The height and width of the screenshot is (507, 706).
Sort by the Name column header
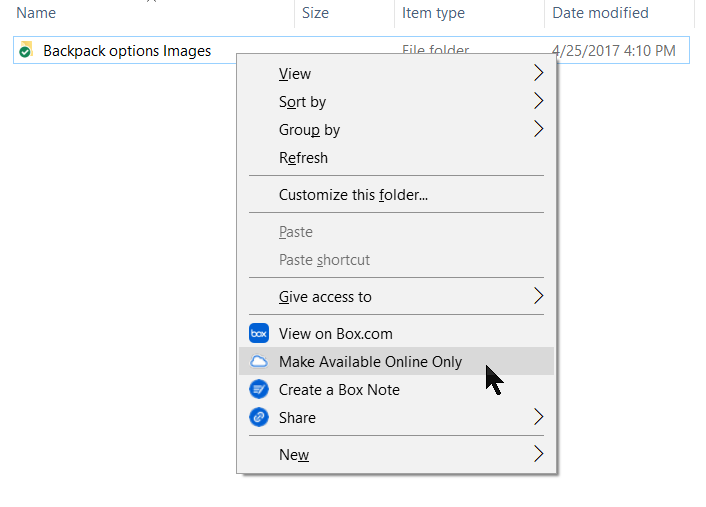36,13
